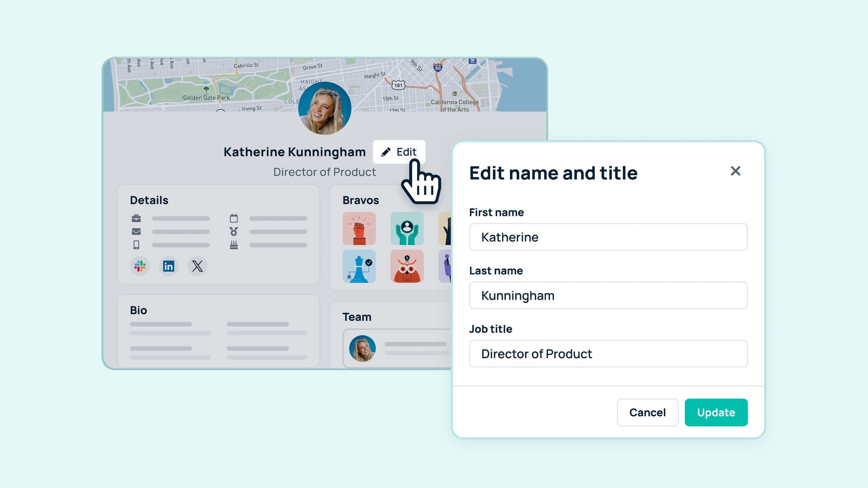This screenshot has height=488, width=868.
Task: Click the Edit button next to Katherine's name
Action: click(x=399, y=152)
